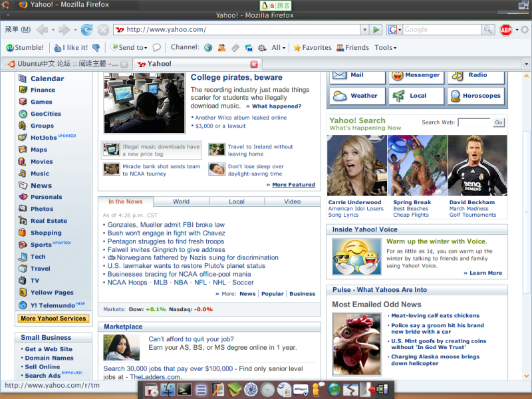
Task: Focus the Yahoo Search Web input field
Action: click(474, 122)
